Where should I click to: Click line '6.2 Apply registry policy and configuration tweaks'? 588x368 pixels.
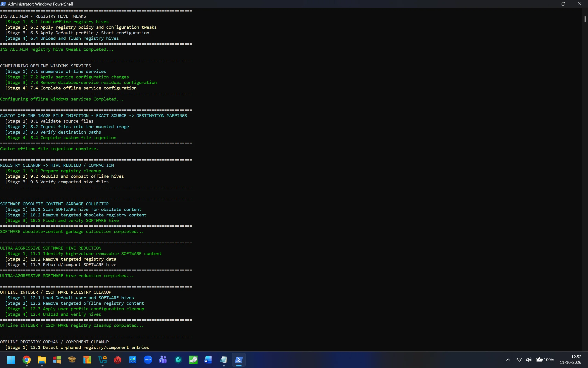click(x=81, y=27)
